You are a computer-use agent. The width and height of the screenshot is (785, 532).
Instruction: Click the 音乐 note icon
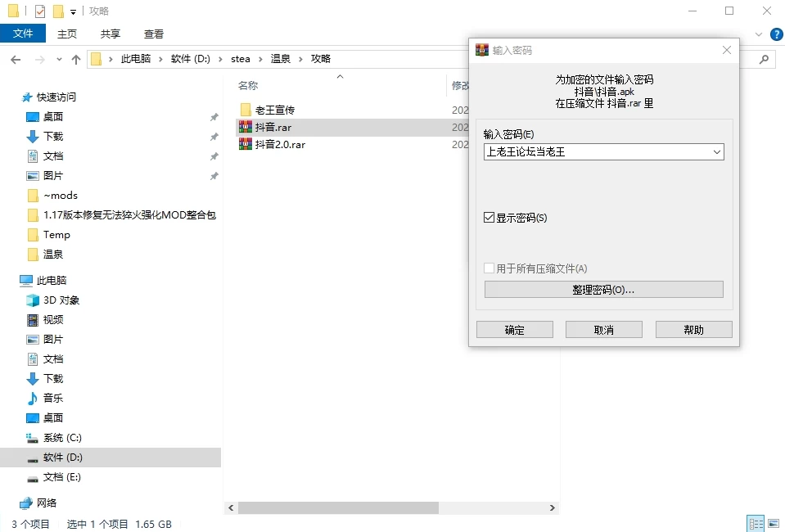tap(33, 398)
